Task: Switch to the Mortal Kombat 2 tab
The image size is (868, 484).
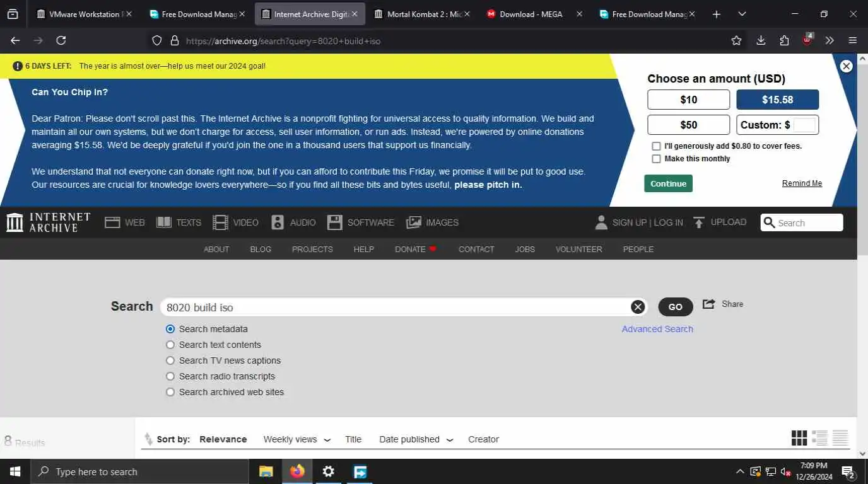Action: [422, 14]
